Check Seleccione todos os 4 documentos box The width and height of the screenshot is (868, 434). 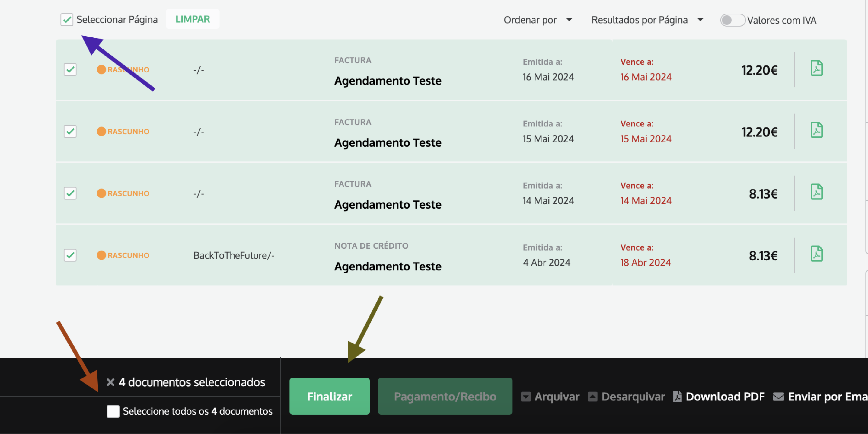click(113, 411)
